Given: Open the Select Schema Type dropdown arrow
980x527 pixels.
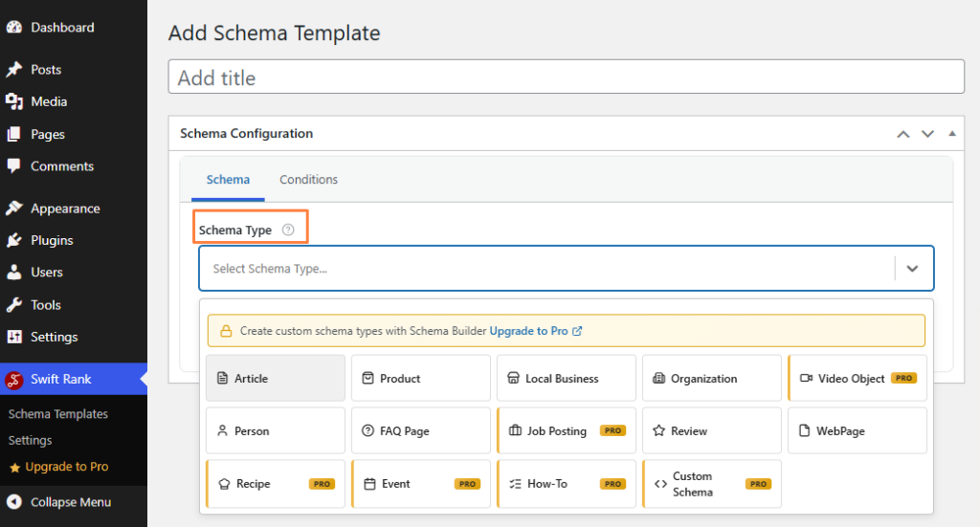Looking at the screenshot, I should click(x=912, y=269).
